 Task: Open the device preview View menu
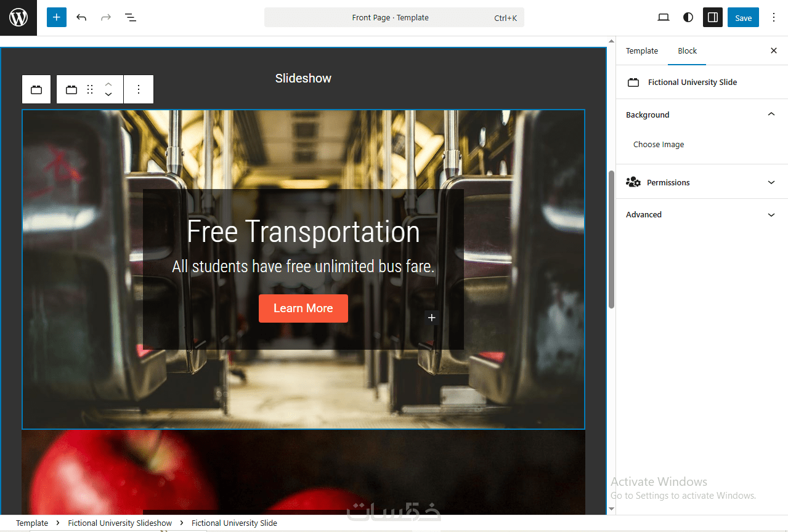[x=664, y=17]
